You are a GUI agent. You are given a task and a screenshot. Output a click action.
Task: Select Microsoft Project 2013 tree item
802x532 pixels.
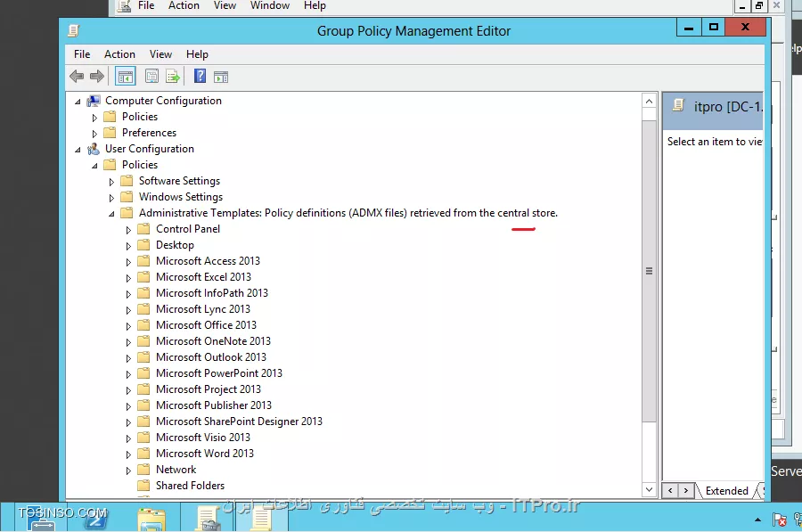tap(209, 389)
